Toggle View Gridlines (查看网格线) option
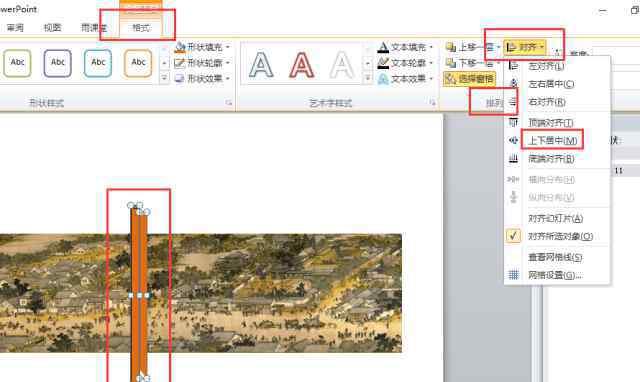 (555, 257)
